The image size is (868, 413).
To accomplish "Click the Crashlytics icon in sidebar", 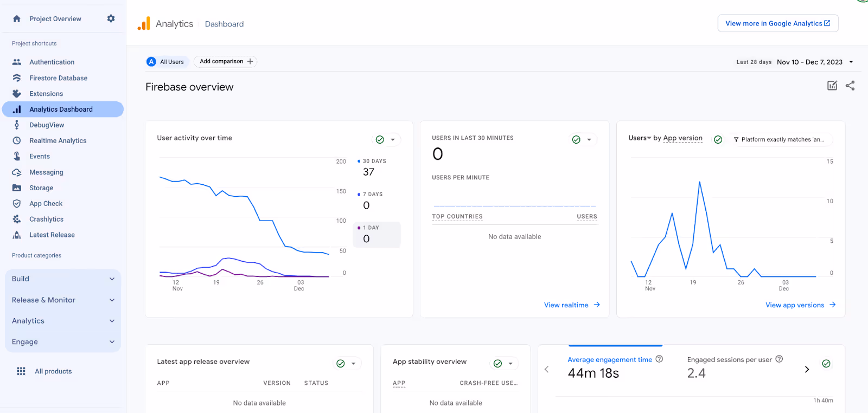I will 17,219.
